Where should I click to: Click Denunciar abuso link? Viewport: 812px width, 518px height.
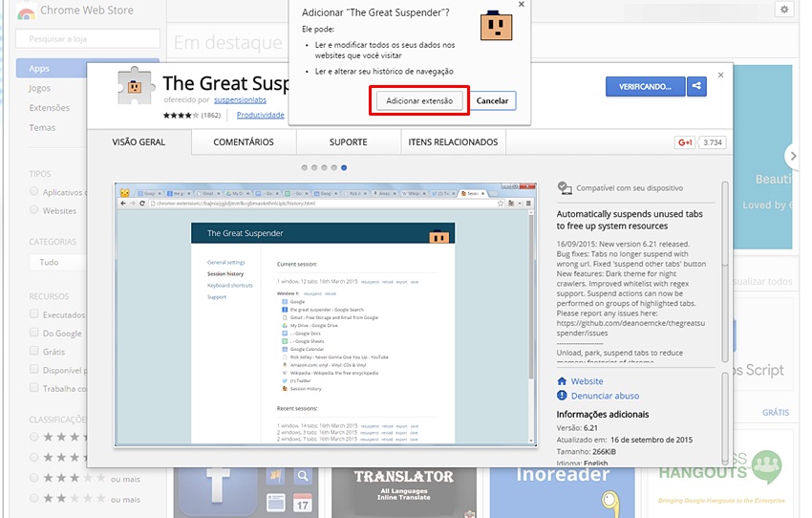pos(605,396)
